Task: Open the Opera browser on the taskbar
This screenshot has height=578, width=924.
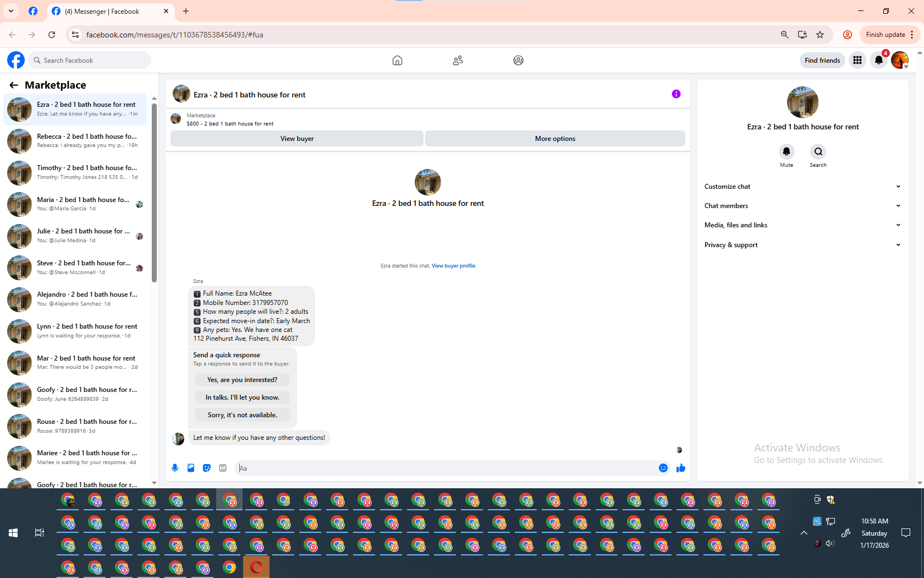Action: point(256,567)
